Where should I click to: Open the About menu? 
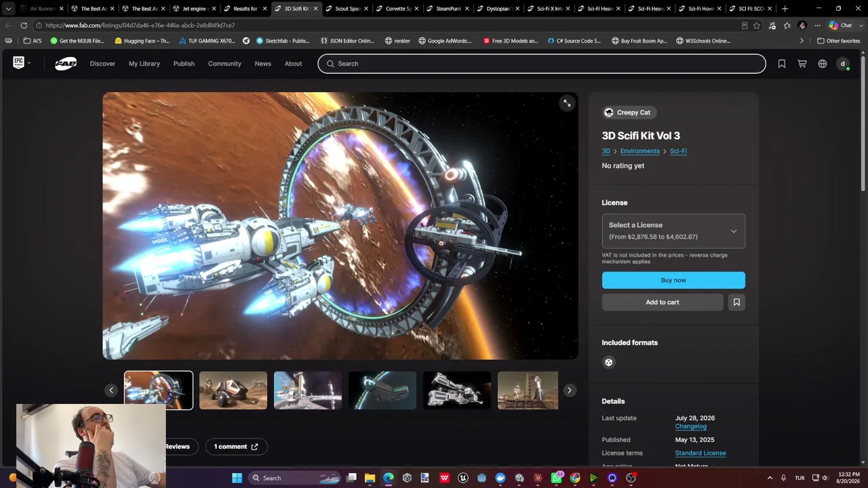coord(293,64)
